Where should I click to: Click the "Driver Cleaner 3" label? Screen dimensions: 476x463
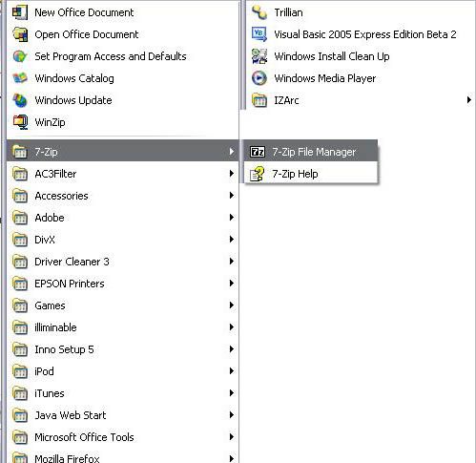[72, 262]
